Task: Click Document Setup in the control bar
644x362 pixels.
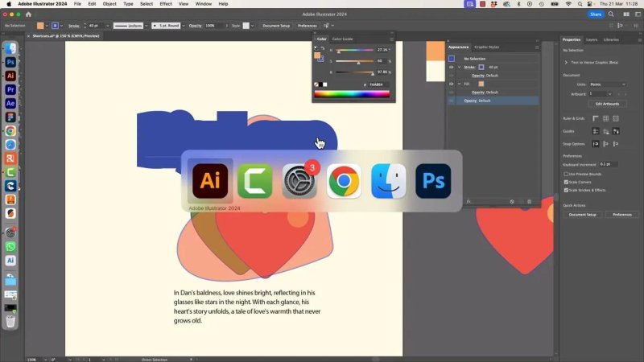Action: [x=276, y=26]
